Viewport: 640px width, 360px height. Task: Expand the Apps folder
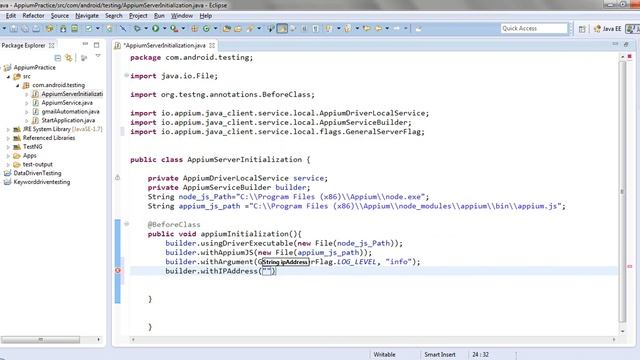tap(8, 156)
